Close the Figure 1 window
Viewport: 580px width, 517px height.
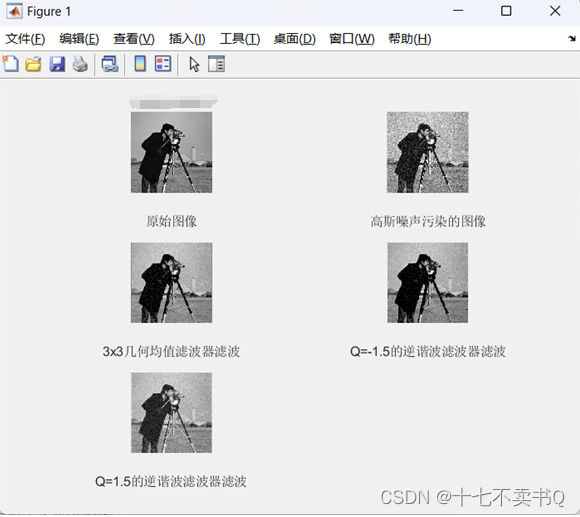[555, 11]
